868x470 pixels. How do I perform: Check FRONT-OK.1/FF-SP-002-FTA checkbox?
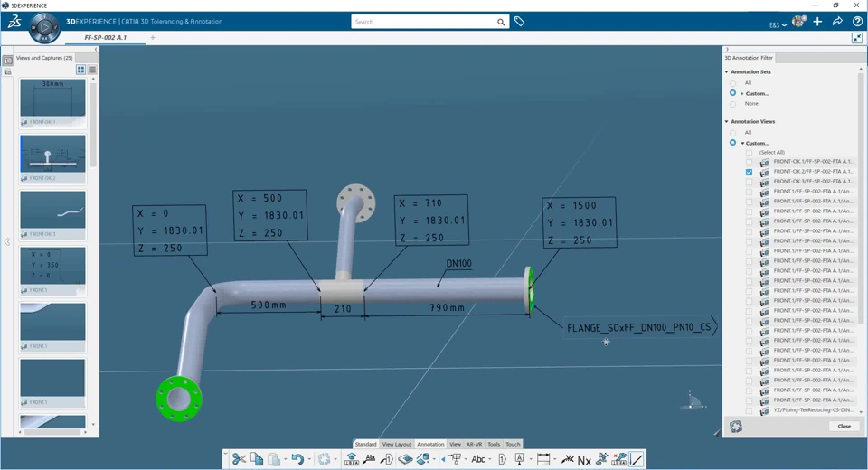[749, 162]
